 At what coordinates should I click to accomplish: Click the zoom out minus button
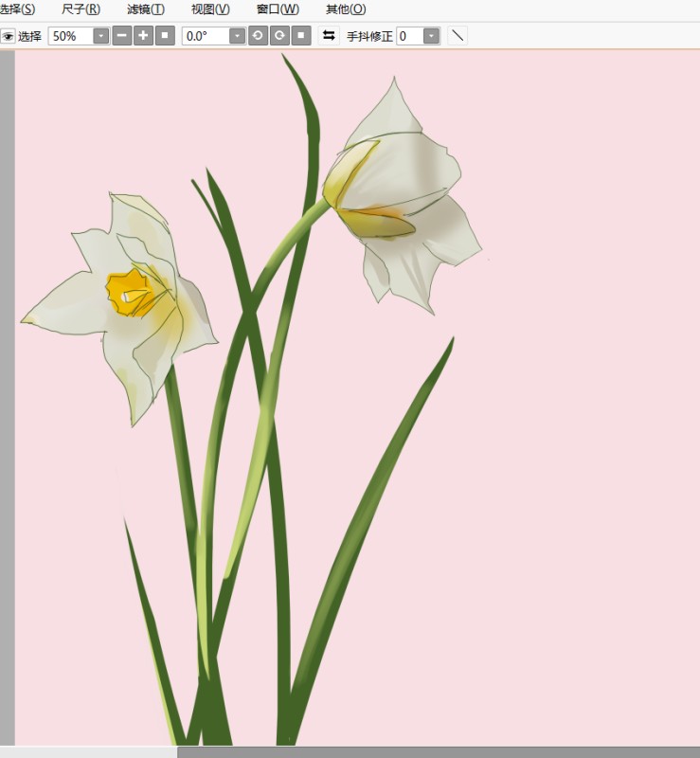[122, 36]
